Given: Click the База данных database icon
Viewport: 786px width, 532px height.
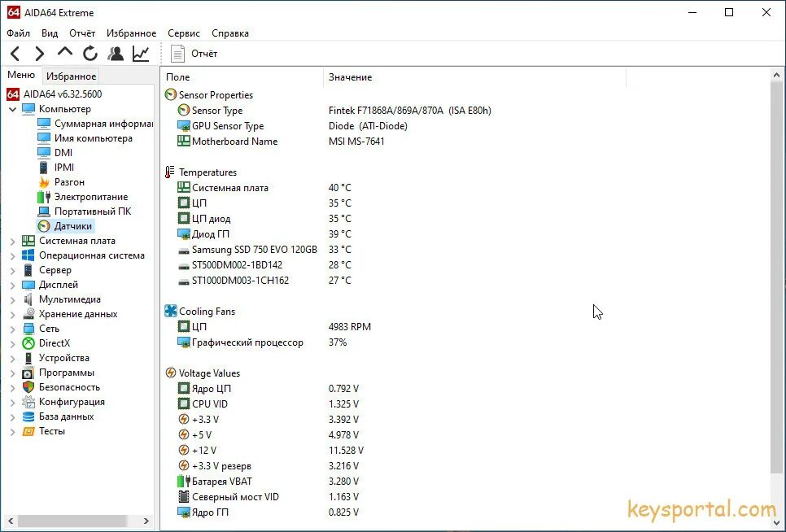Looking at the screenshot, I should point(28,416).
